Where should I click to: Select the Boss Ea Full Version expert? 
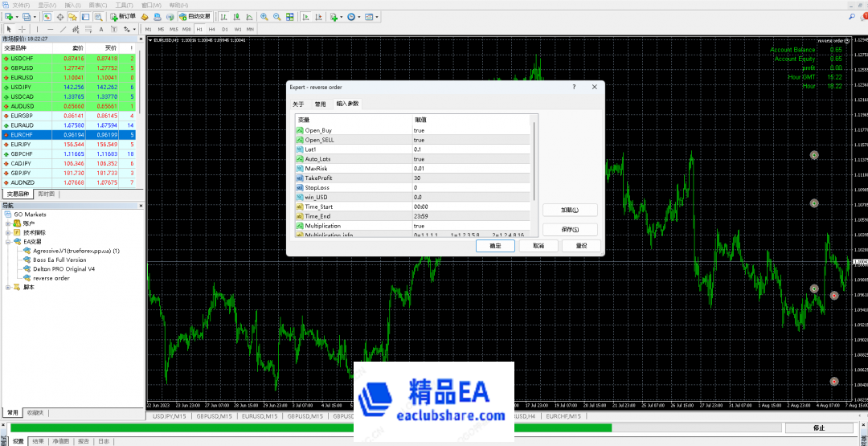(x=59, y=260)
